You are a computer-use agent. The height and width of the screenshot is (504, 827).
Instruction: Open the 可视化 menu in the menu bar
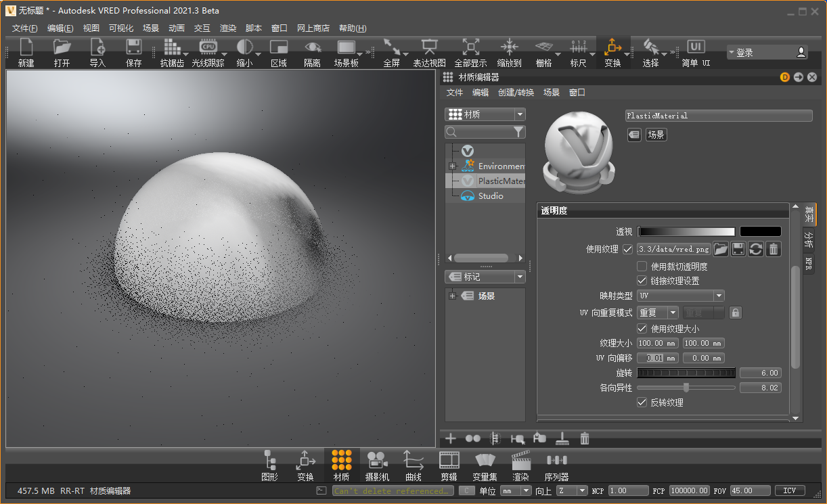[121, 28]
